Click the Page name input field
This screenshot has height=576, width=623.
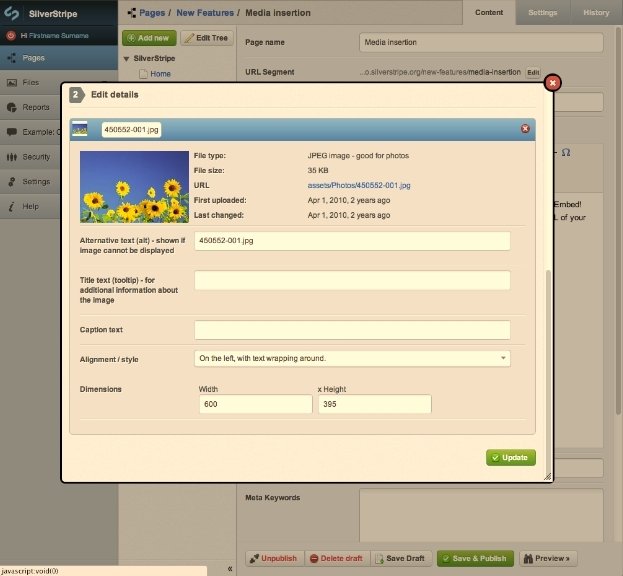click(x=481, y=42)
